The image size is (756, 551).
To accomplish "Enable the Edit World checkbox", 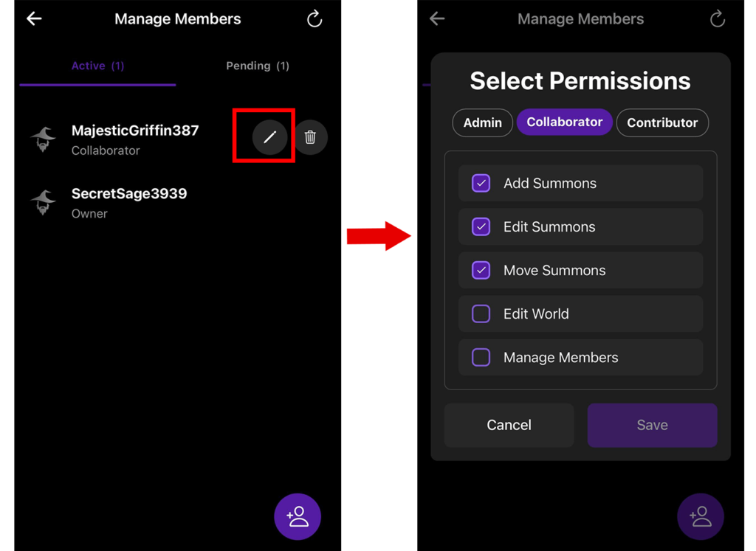I will 481,313.
